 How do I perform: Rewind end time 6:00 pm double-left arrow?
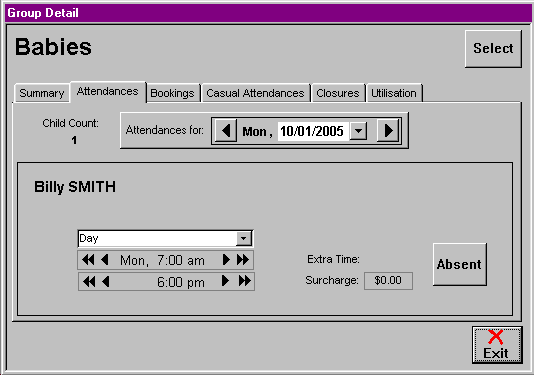click(x=89, y=281)
